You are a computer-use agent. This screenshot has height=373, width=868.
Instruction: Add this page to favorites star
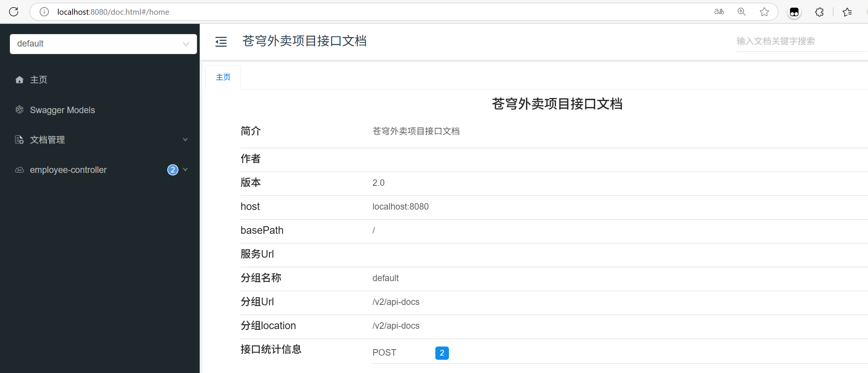(x=764, y=12)
